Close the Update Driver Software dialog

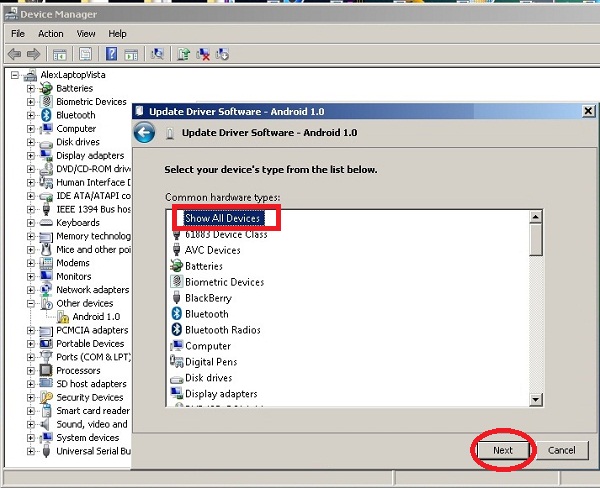(588, 111)
